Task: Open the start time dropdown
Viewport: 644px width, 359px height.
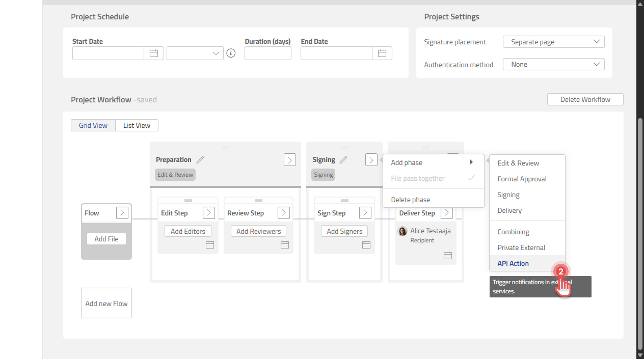Action: tap(195, 53)
